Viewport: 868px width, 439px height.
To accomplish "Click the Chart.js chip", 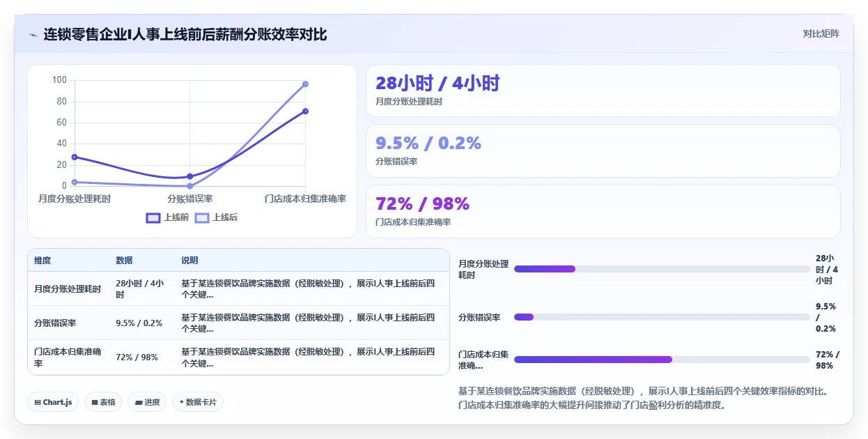I will [53, 402].
